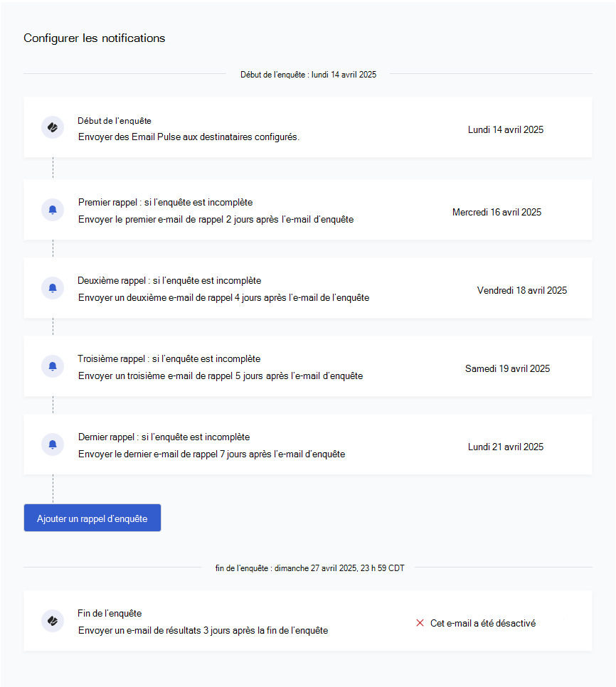Click the bell icon beside Dernier rappel
This screenshot has height=687, width=616.
click(x=52, y=444)
